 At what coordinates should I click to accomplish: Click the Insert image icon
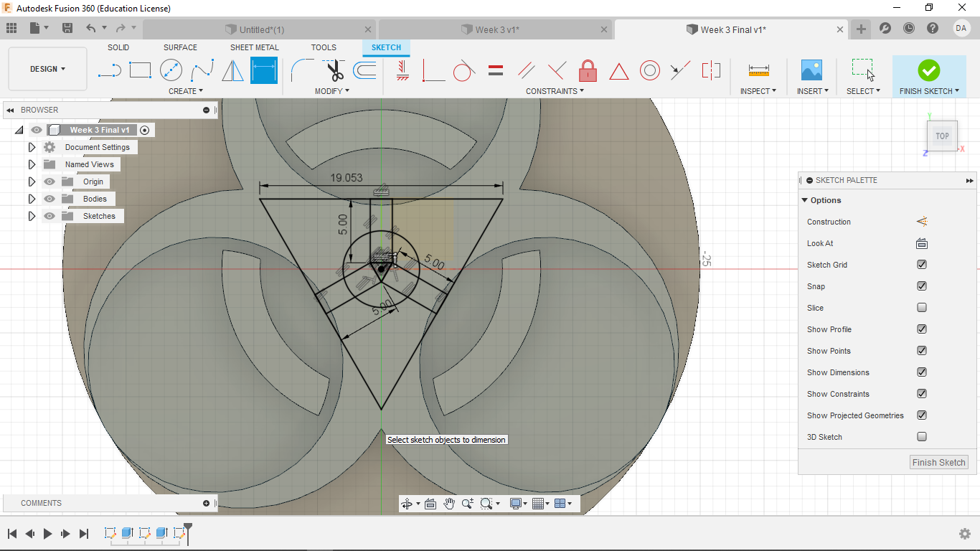click(x=811, y=70)
